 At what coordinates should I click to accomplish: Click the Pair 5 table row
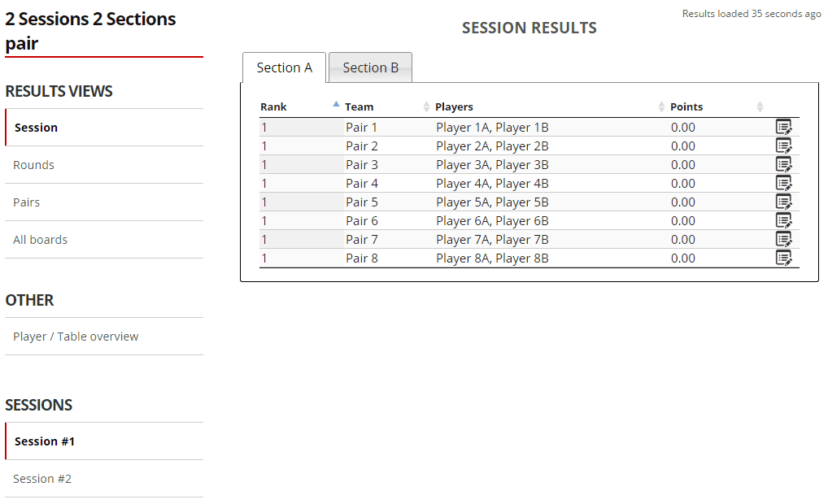(488, 202)
